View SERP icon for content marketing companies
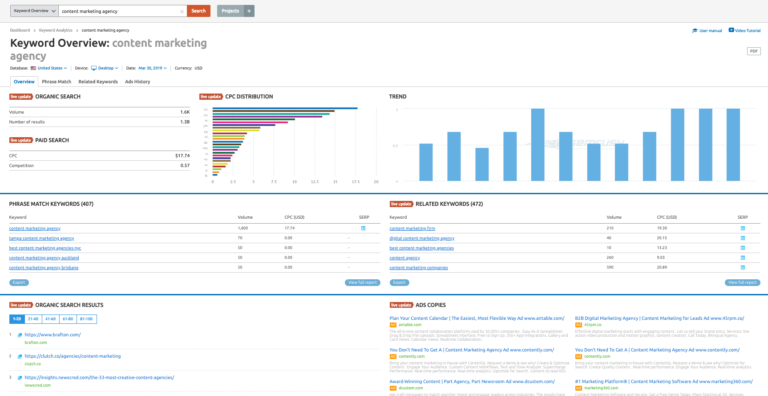The width and height of the screenshot is (768, 396). [x=743, y=268]
